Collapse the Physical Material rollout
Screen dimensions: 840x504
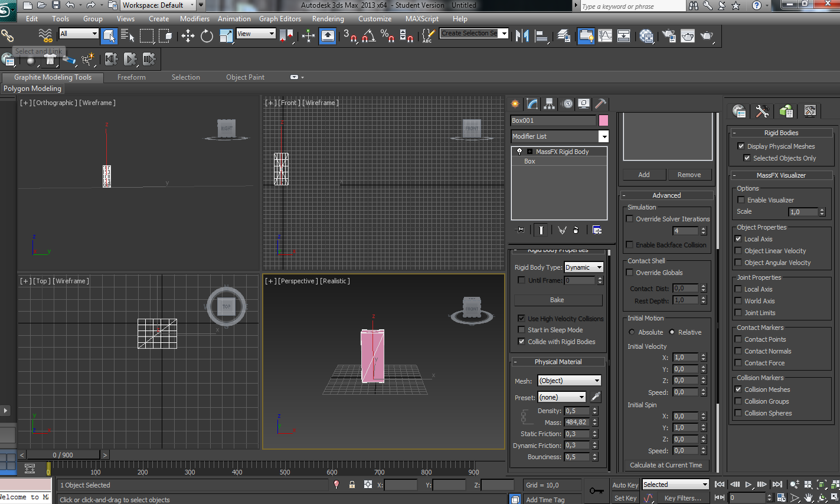(x=558, y=362)
